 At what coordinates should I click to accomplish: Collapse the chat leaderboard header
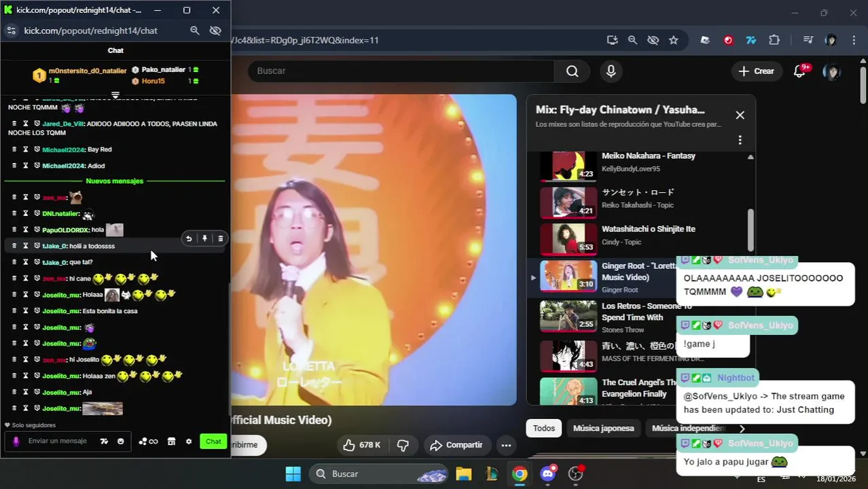(x=115, y=94)
